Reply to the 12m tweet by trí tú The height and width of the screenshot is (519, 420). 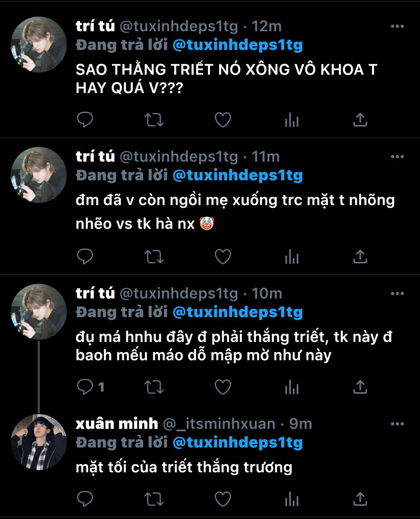click(x=85, y=120)
